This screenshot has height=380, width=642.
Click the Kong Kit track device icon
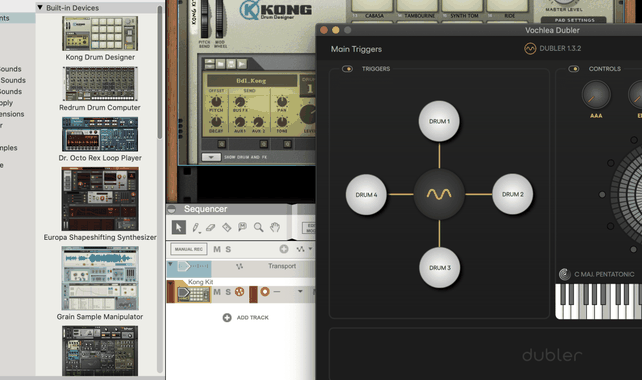(x=193, y=293)
